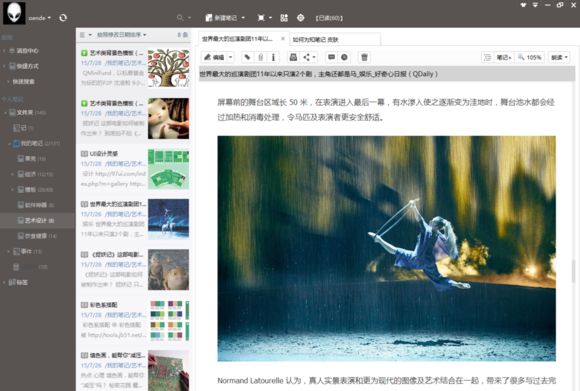
Task: Open the rightmost toolbar dropdown
Action: click(x=559, y=57)
